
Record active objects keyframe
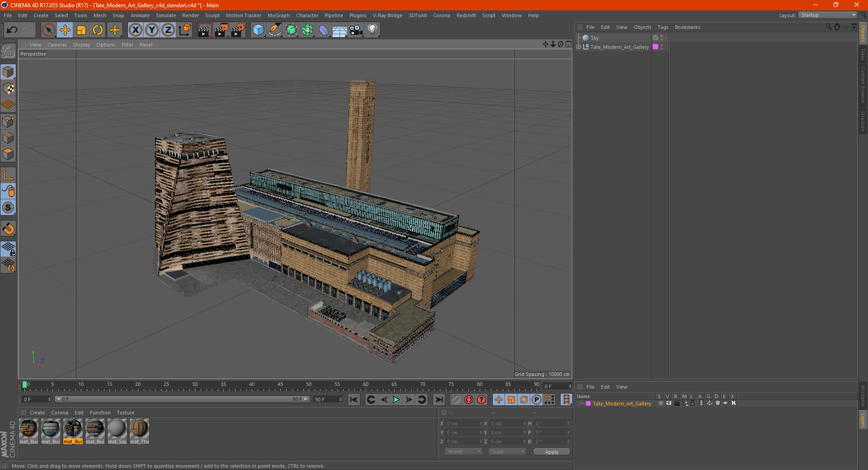pyautogui.click(x=456, y=399)
